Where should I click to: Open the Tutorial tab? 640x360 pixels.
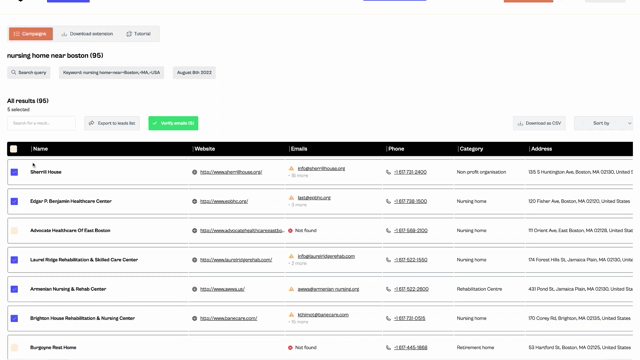click(x=138, y=34)
